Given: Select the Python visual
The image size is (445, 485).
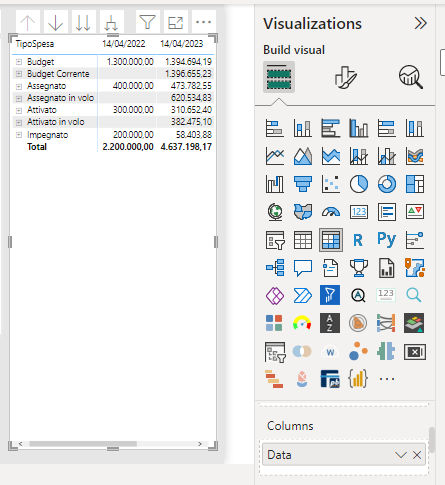Looking at the screenshot, I should tap(387, 240).
